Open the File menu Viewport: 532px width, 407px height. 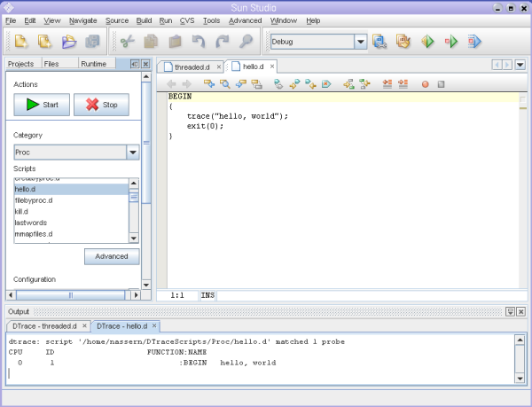pos(11,20)
